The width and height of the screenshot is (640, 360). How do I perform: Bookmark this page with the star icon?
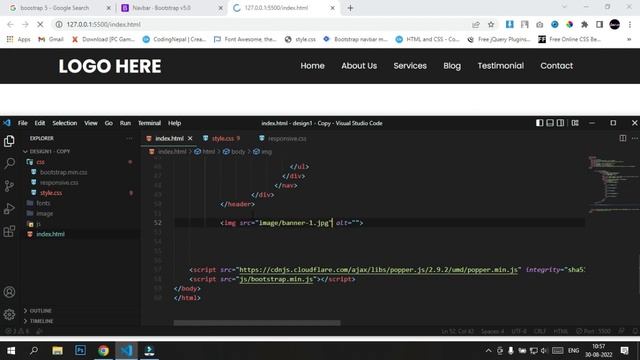(x=491, y=24)
